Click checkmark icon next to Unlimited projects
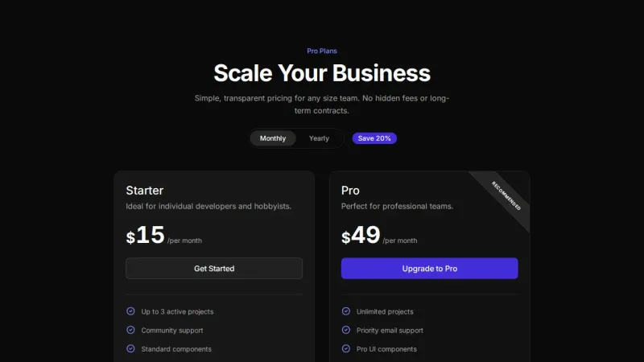 [346, 311]
